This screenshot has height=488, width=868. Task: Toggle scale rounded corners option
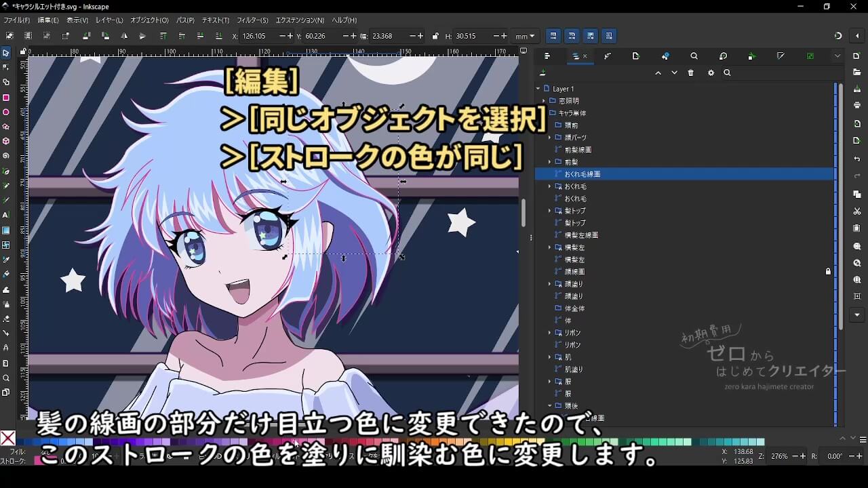tap(572, 36)
